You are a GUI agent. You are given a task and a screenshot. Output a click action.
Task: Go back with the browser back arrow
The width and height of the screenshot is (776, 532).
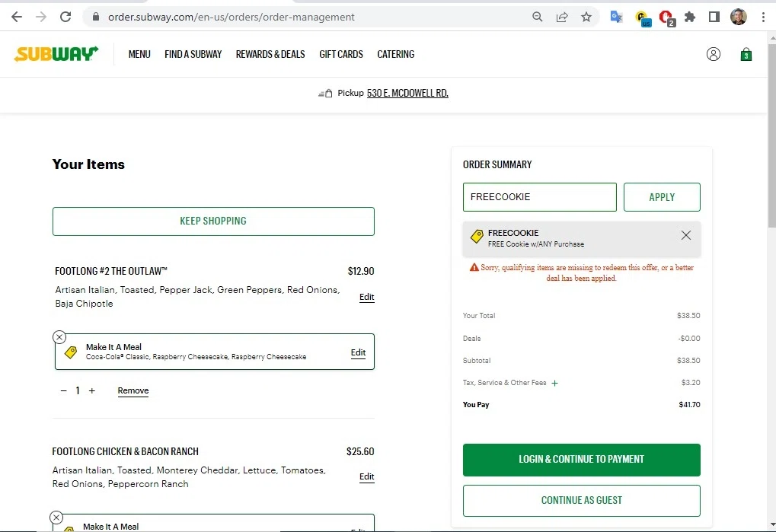tap(17, 17)
